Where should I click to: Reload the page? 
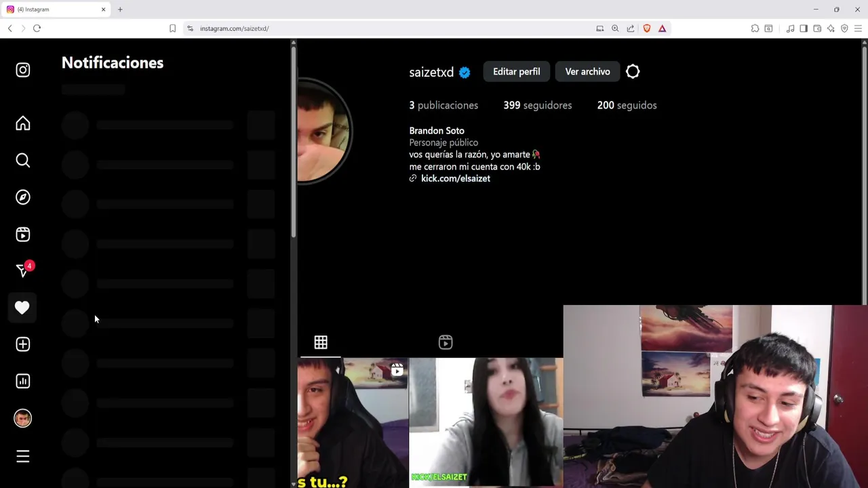[x=37, y=28]
